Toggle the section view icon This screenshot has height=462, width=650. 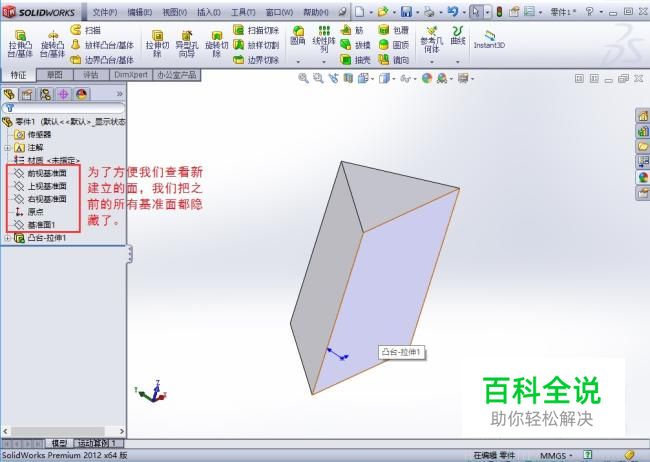click(348, 78)
